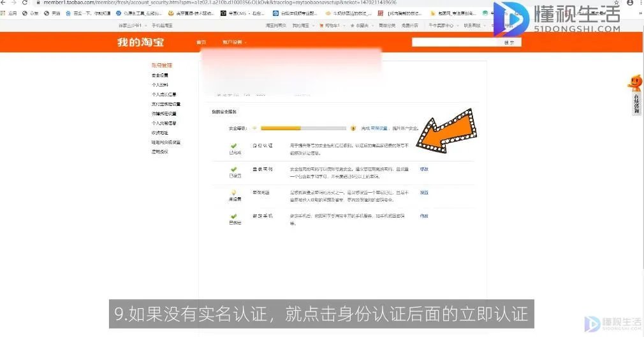The image size is (644, 337).
Task: Click the 登录密码 row label
Action: click(x=263, y=169)
